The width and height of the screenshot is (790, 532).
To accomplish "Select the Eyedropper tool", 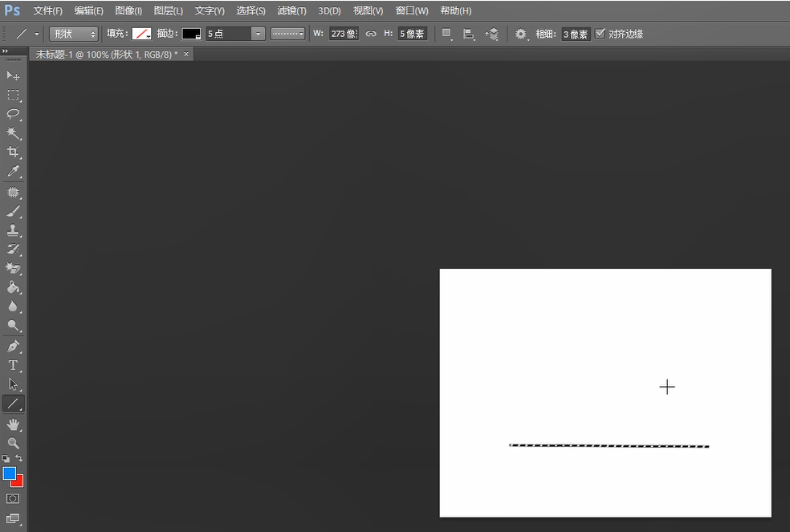I will (13, 172).
